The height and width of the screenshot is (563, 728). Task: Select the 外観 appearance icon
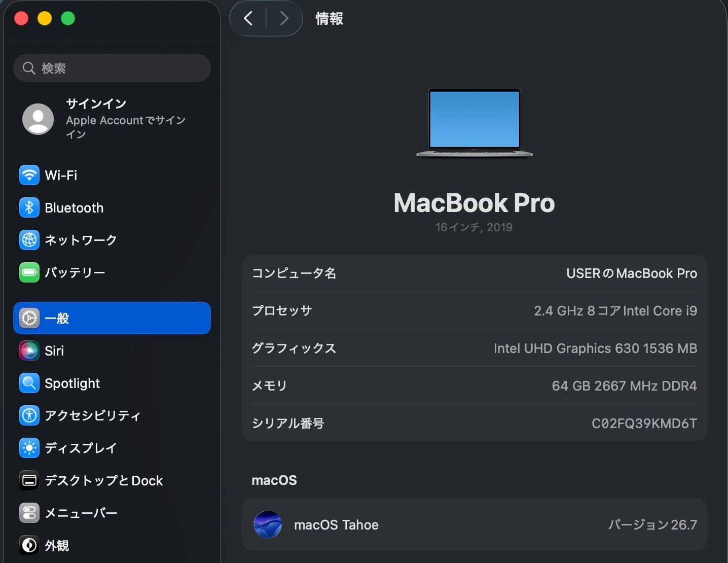click(29, 545)
